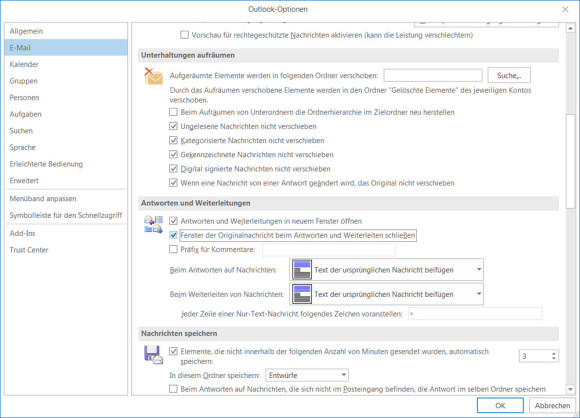Click the cleaned-up items folder input field
The image size is (580, 418).
point(433,75)
